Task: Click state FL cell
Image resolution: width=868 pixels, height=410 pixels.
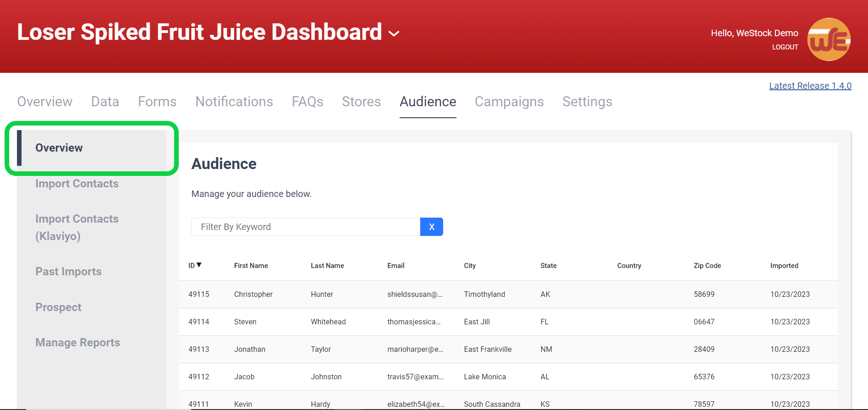Action: tap(544, 322)
